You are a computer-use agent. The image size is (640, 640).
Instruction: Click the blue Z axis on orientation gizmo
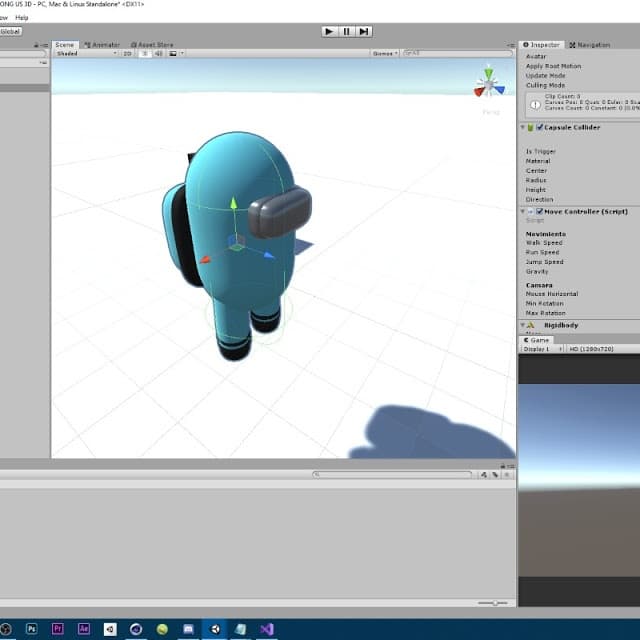[x=499, y=89]
